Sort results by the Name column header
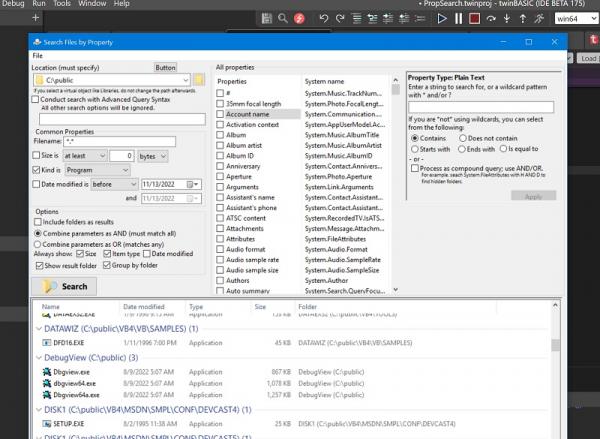Image resolution: width=600 pixels, height=439 pixels. pyautogui.click(x=51, y=307)
